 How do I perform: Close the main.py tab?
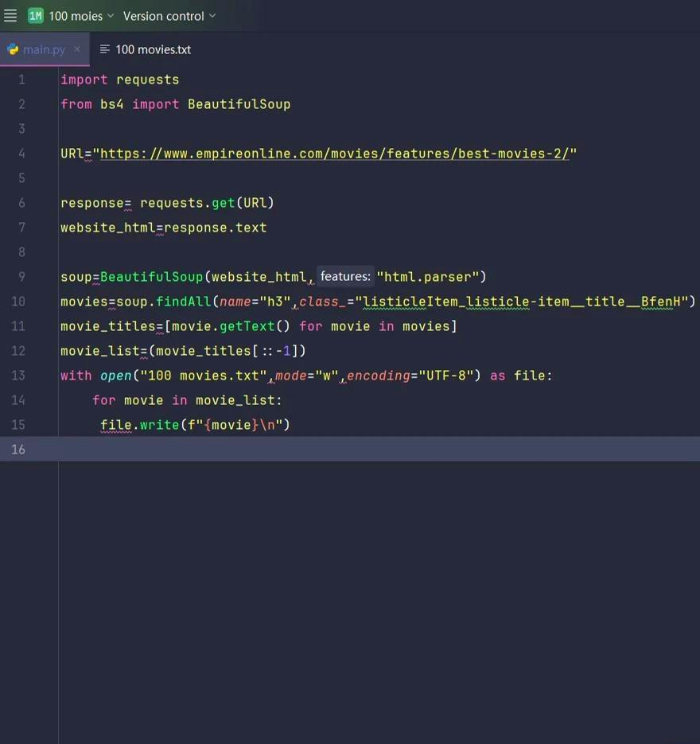77,49
